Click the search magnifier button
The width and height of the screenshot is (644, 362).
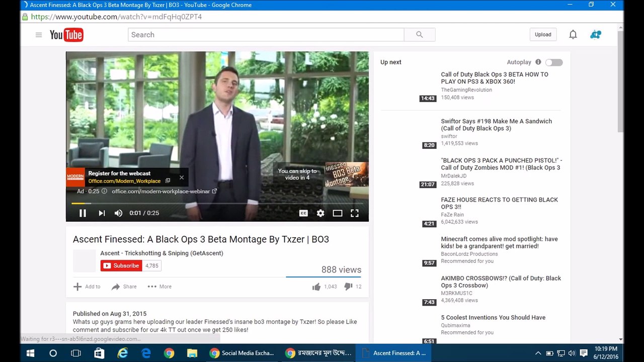click(x=420, y=35)
